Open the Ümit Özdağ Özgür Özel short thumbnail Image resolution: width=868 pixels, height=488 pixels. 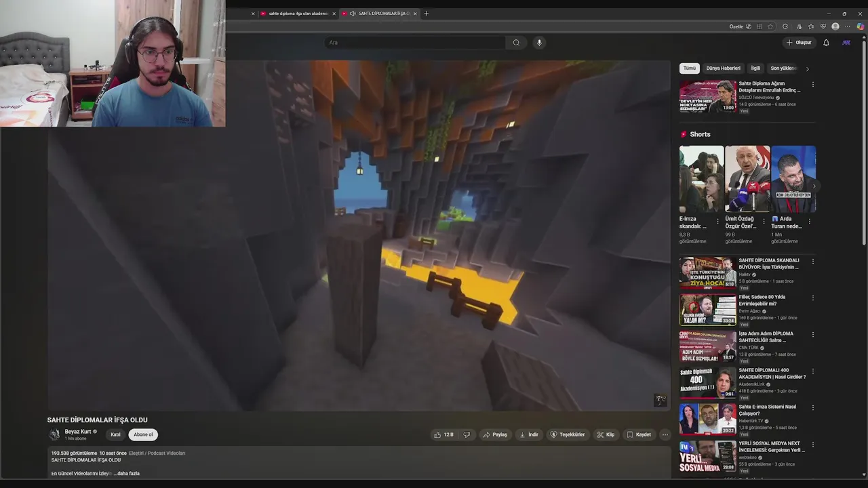point(747,179)
